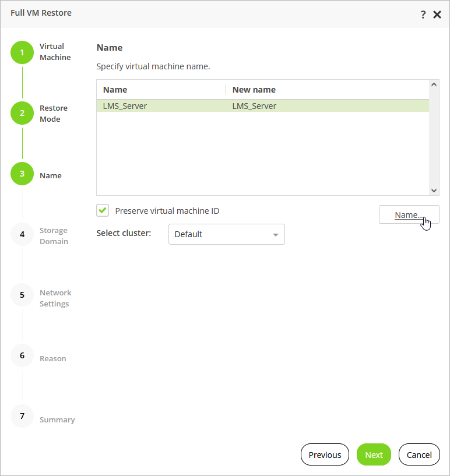The height and width of the screenshot is (476, 450).
Task: Click step 7 Summary circle
Action: click(22, 416)
